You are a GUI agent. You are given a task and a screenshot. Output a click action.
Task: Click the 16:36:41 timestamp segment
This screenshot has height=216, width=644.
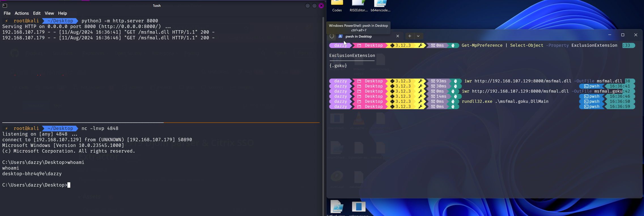click(620, 86)
